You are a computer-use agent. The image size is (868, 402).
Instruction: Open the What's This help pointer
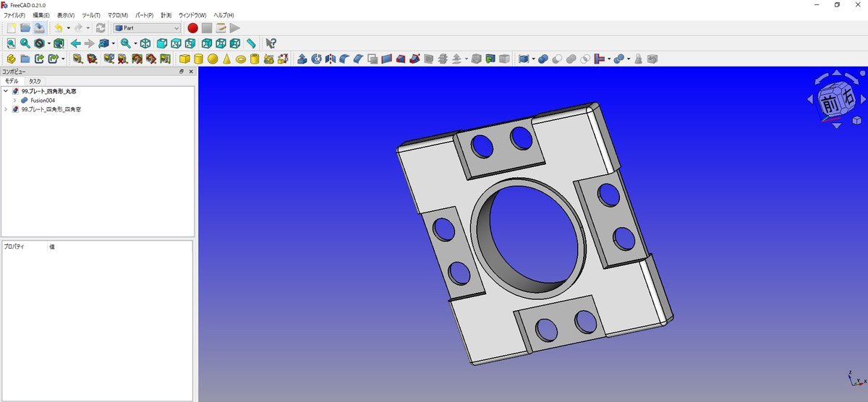[271, 43]
